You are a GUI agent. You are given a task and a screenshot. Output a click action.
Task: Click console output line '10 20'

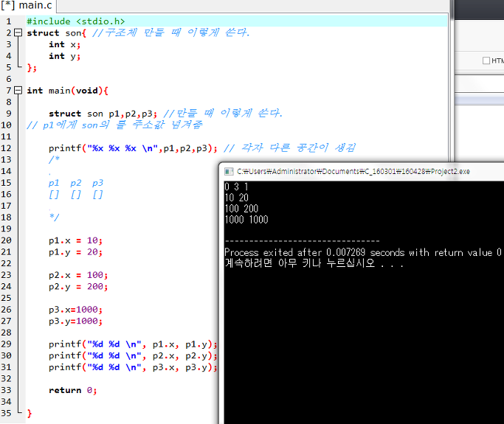pos(237,198)
